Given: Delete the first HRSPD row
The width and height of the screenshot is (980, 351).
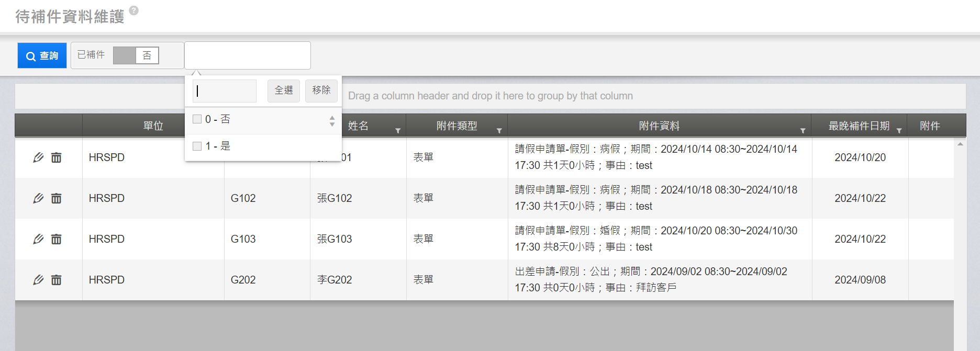Looking at the screenshot, I should pyautogui.click(x=56, y=157).
